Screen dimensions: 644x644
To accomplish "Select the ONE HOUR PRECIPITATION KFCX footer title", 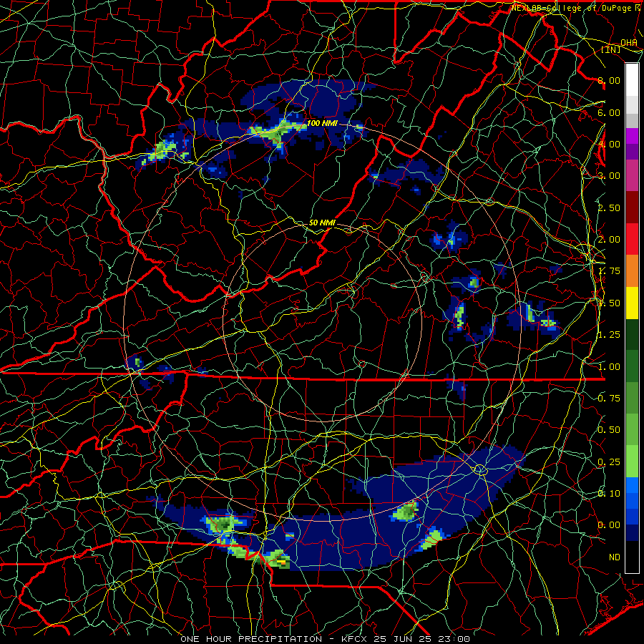I will click(325, 639).
